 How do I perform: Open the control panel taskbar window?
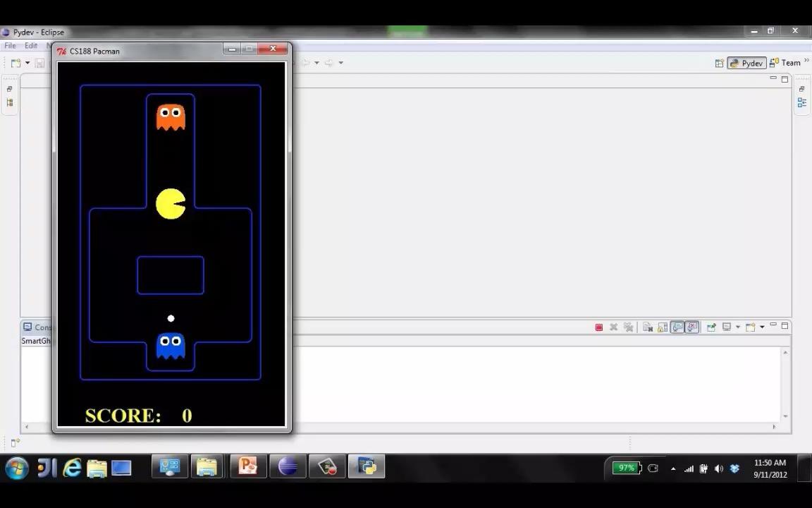[170, 467]
